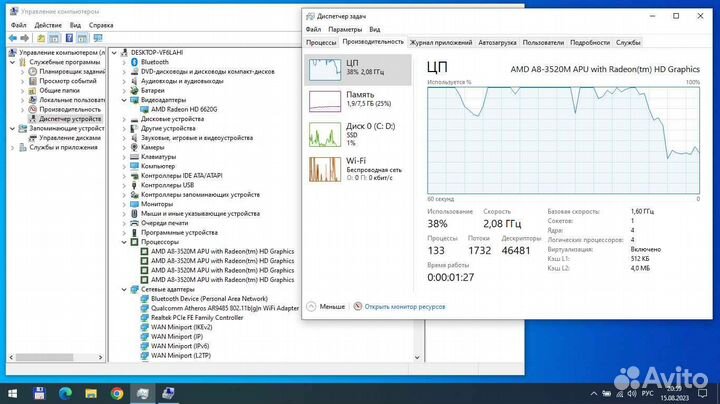Switch to the Подробности tab
This screenshot has width=720, height=404.
[x=590, y=42]
